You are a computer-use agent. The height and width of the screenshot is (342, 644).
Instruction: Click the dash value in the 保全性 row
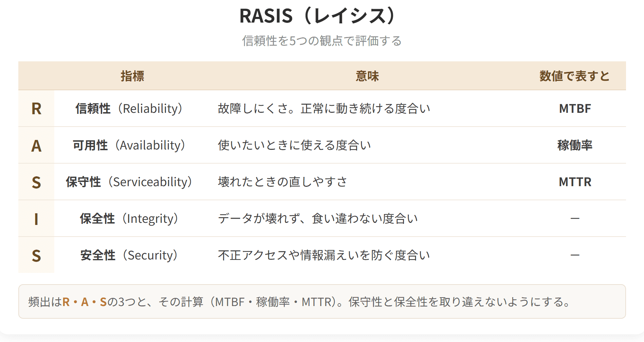pos(575,219)
